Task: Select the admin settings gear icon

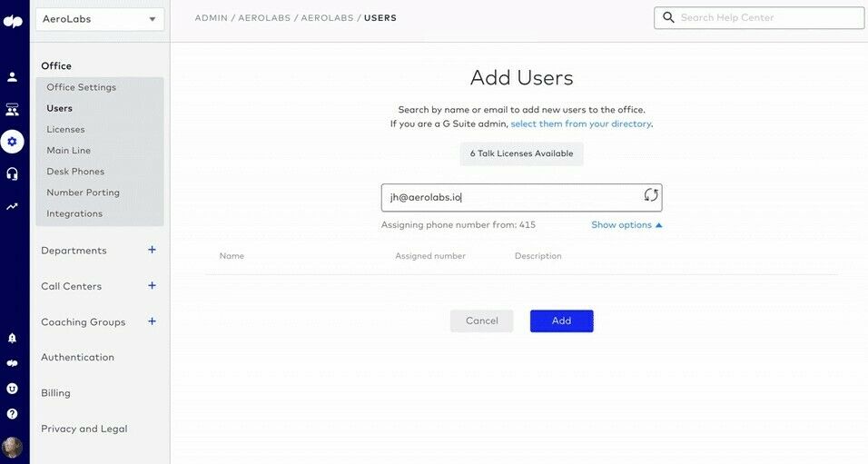Action: pyautogui.click(x=12, y=142)
